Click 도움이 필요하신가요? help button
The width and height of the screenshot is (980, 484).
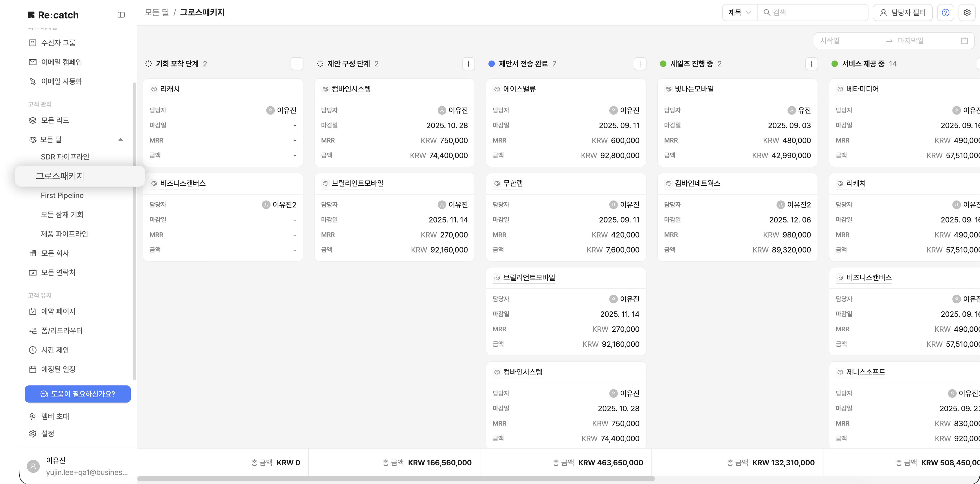(78, 394)
